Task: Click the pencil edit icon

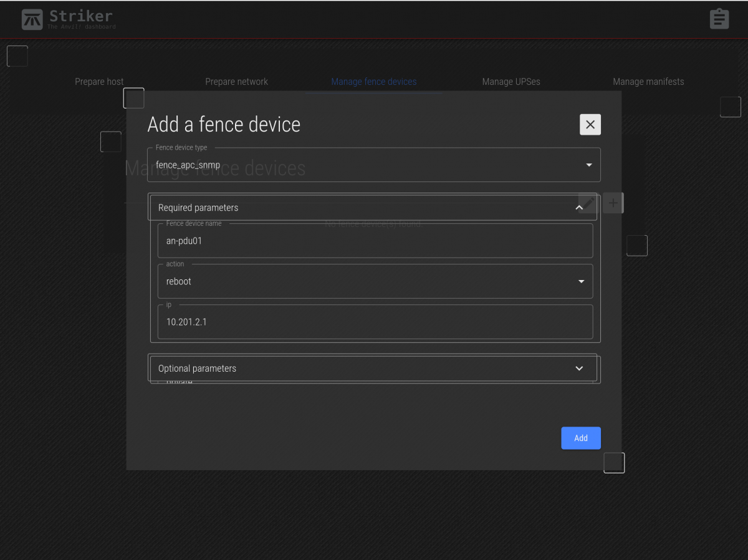Action: click(587, 203)
